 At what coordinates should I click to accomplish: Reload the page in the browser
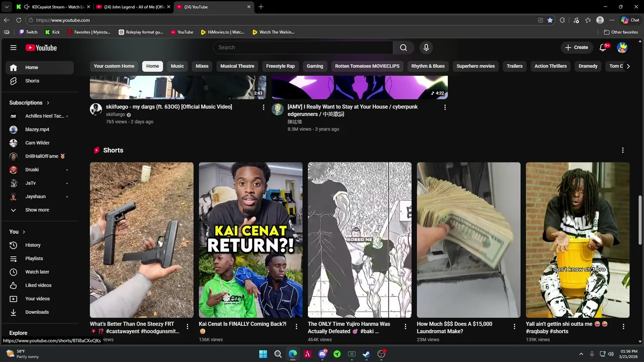pos(19,20)
